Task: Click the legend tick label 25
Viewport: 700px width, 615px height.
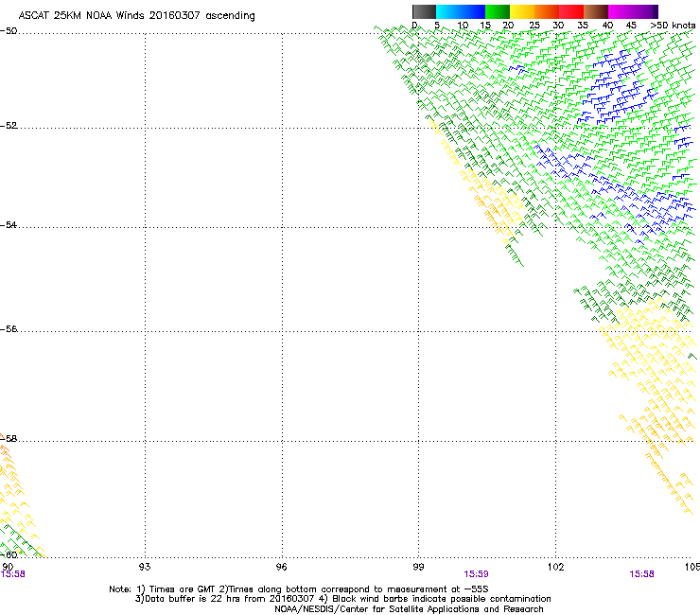Action: [x=534, y=26]
